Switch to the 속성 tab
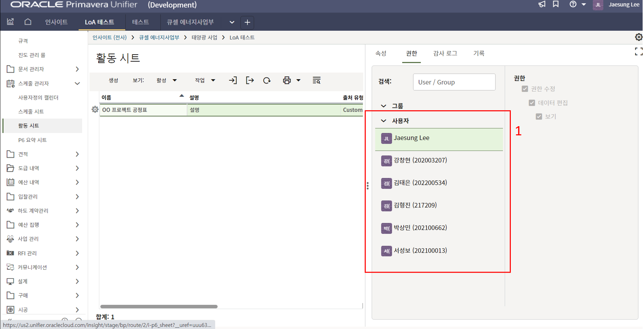The image size is (644, 329). (381, 53)
